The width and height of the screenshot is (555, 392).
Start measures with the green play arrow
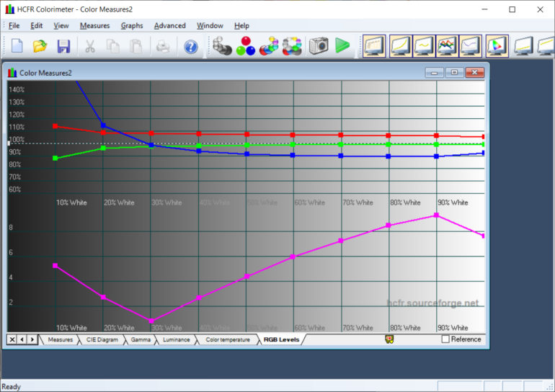coord(342,46)
